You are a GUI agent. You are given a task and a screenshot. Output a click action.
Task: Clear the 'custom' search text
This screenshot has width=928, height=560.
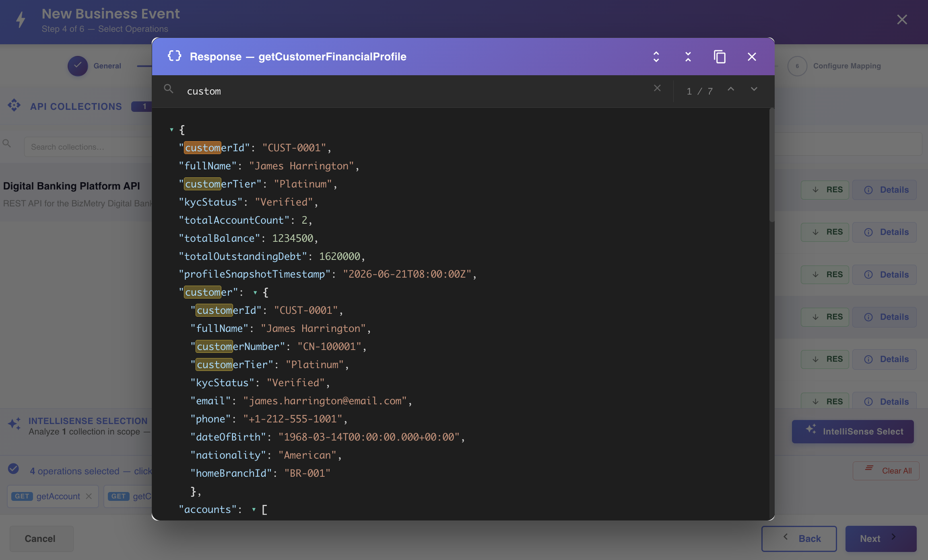pos(657,88)
